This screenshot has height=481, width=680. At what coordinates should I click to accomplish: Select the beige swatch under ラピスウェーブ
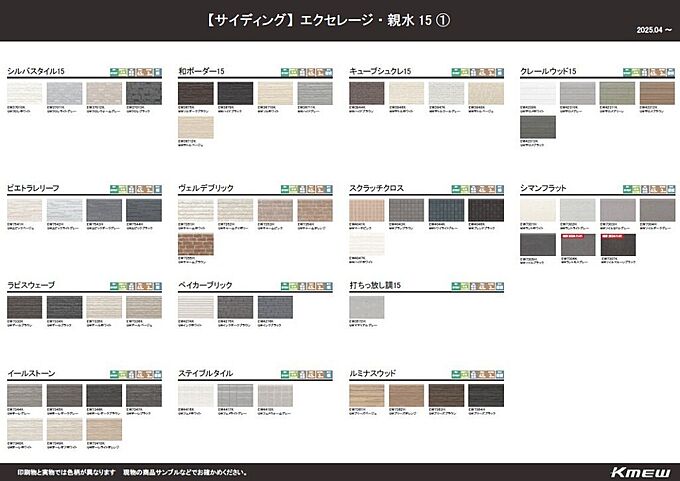coord(144,308)
